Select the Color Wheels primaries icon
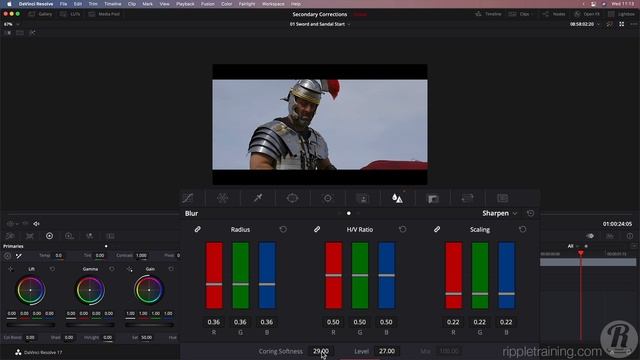Screen dimensions: 640x360 tap(49, 236)
